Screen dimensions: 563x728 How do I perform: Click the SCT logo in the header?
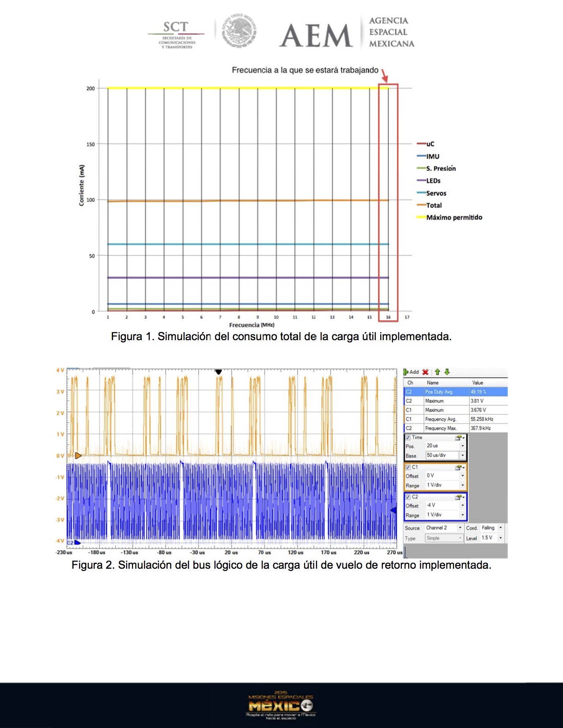pos(176,34)
